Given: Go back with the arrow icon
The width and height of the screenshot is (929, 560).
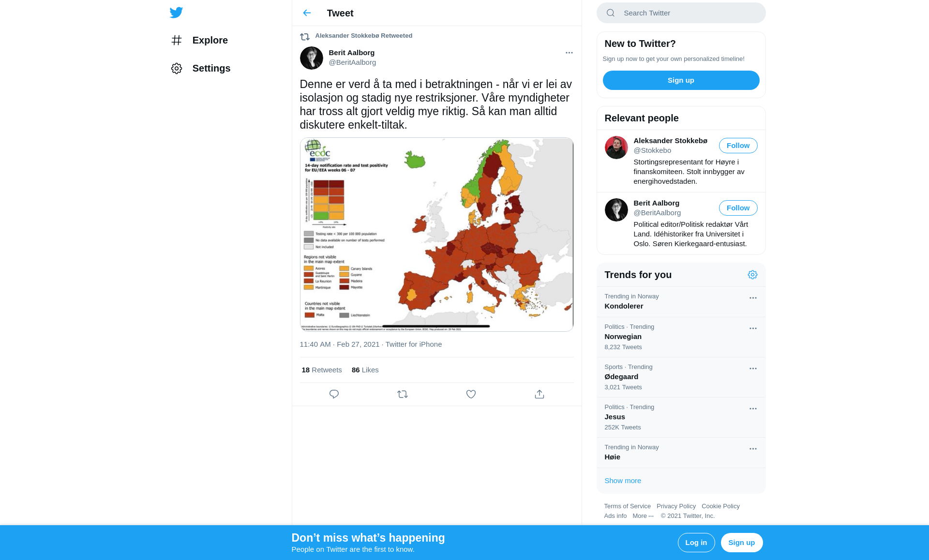Looking at the screenshot, I should (x=307, y=13).
